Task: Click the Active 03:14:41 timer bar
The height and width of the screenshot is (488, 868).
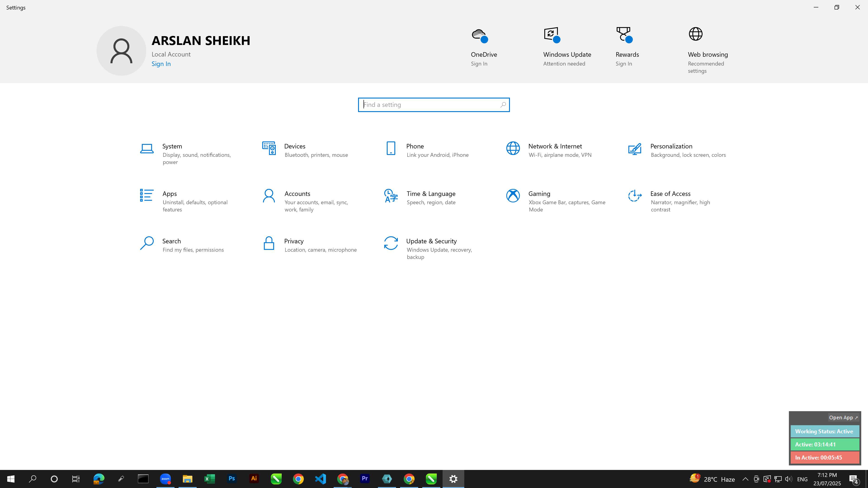Action: pos(825,445)
